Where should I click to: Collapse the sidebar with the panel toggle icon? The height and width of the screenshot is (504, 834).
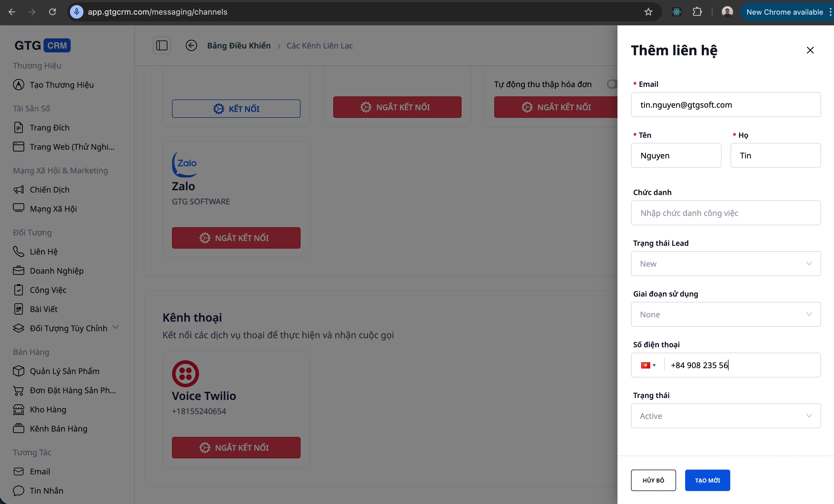[162, 45]
